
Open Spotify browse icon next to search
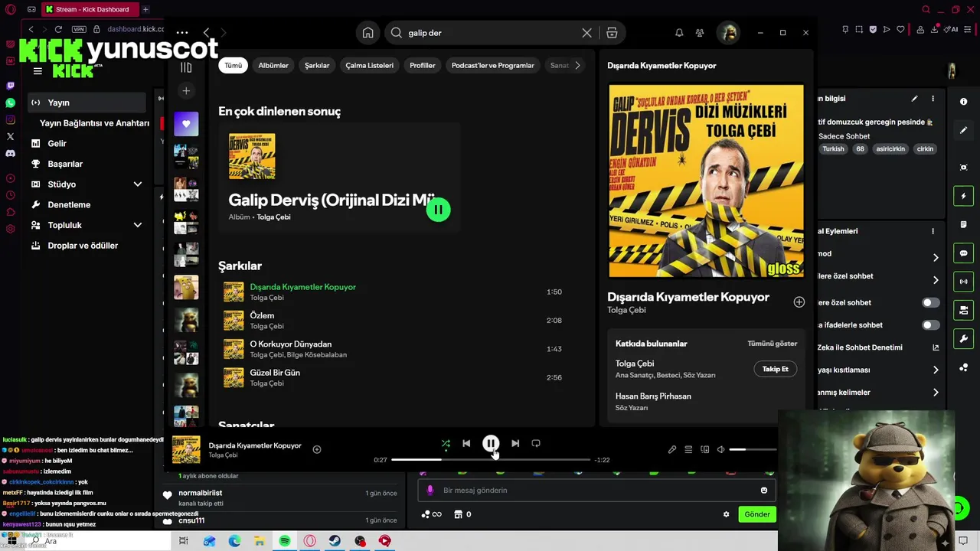tap(612, 33)
